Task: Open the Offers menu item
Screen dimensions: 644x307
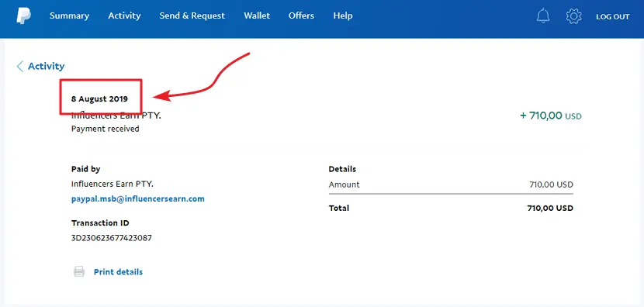Action: [x=302, y=16]
